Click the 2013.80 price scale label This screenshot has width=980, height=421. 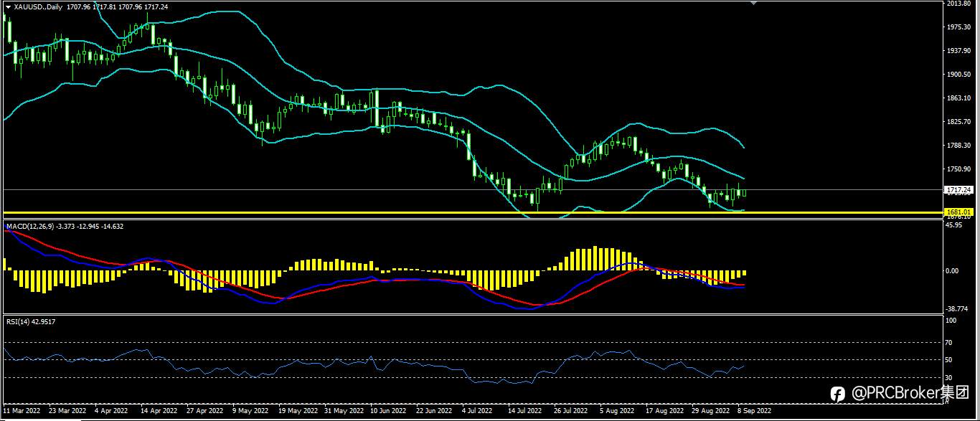959,4
